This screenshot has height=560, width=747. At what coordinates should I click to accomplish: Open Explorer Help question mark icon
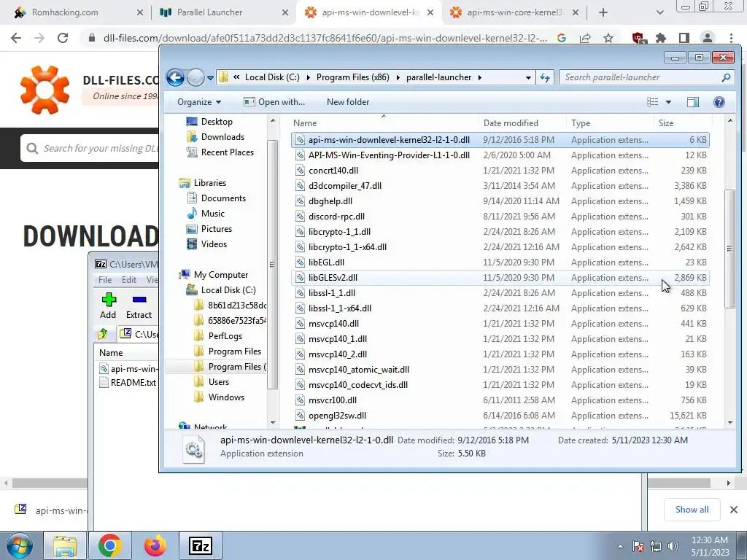719,102
